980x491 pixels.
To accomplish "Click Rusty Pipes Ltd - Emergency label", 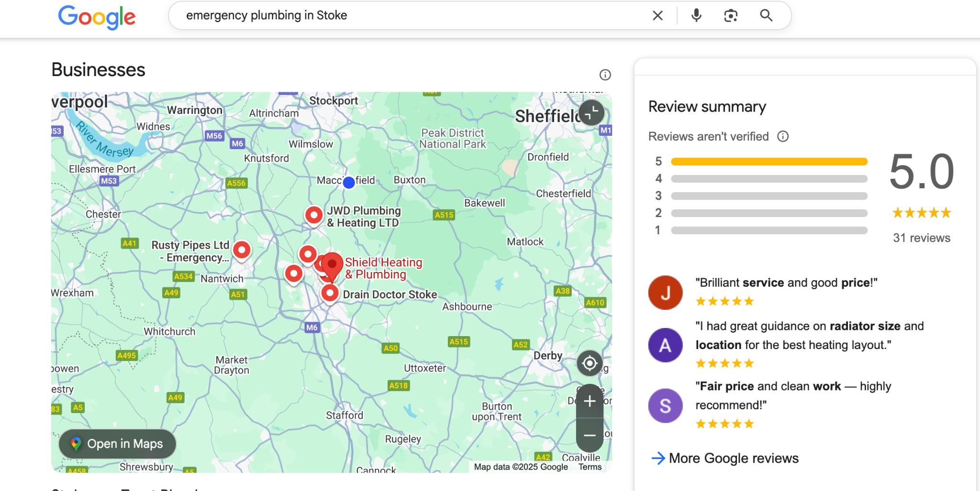I will tap(190, 251).
